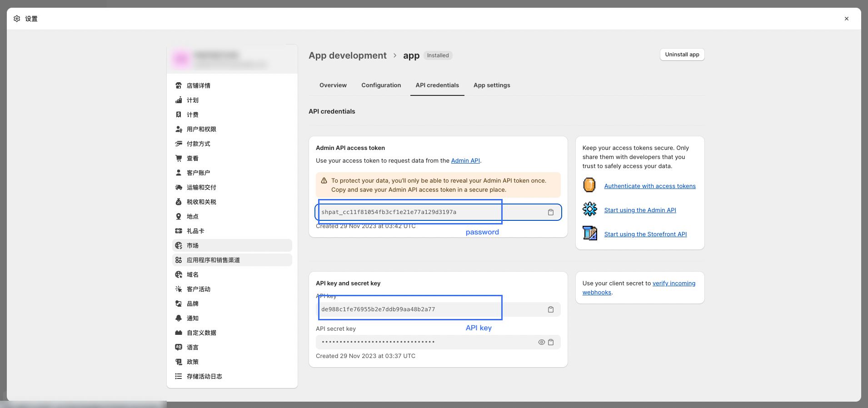
Task: Switch to the Configuration tab
Action: 381,85
